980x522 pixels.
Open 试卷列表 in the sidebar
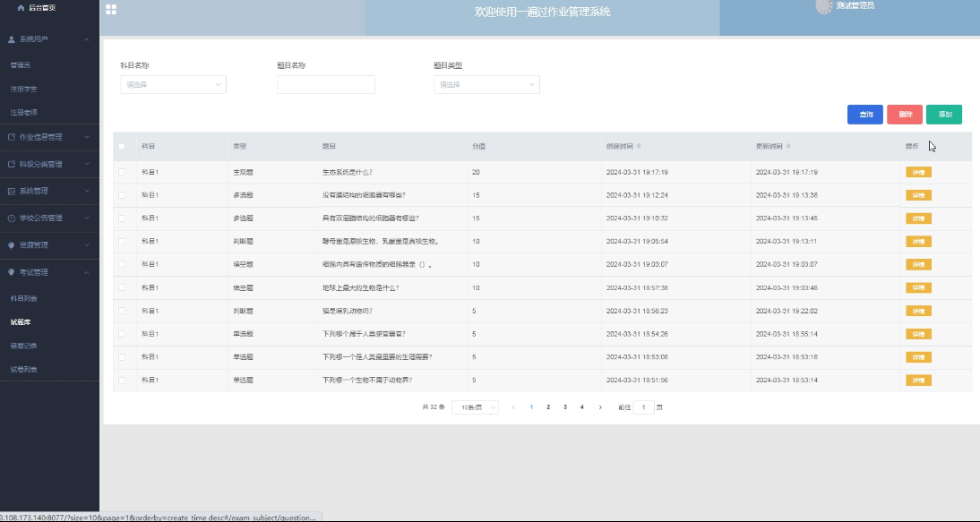pyautogui.click(x=24, y=370)
